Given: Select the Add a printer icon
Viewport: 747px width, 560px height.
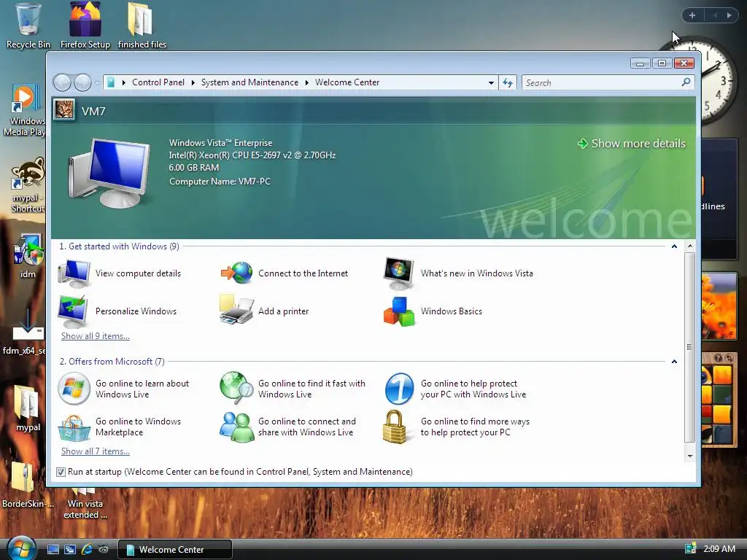Looking at the screenshot, I should point(236,310).
